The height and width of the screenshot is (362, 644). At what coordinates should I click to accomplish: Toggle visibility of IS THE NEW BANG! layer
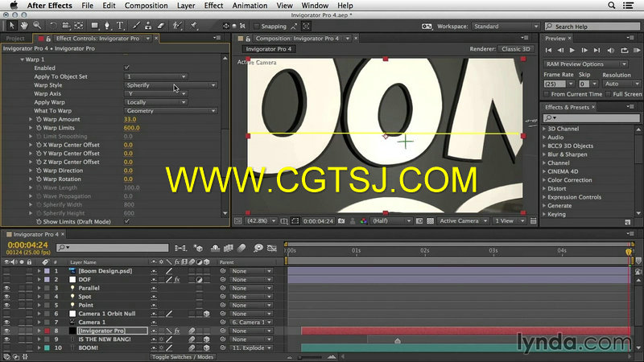pyautogui.click(x=6, y=339)
